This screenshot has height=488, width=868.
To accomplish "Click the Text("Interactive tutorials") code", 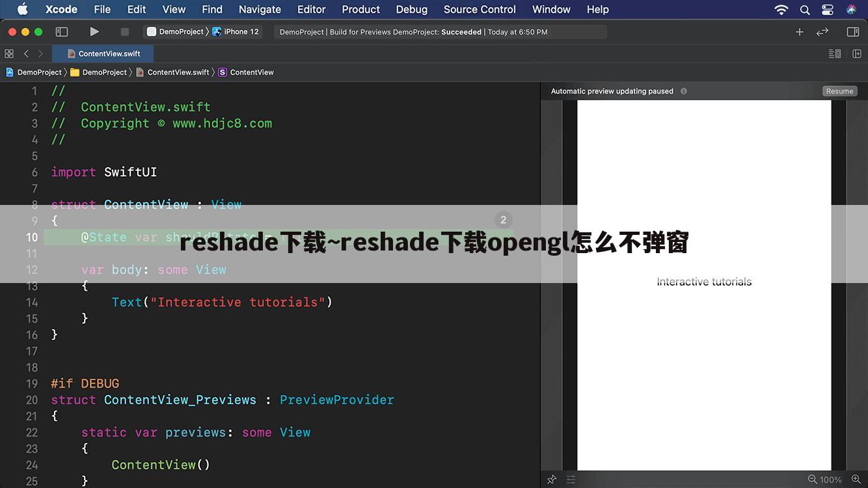I will point(222,303).
